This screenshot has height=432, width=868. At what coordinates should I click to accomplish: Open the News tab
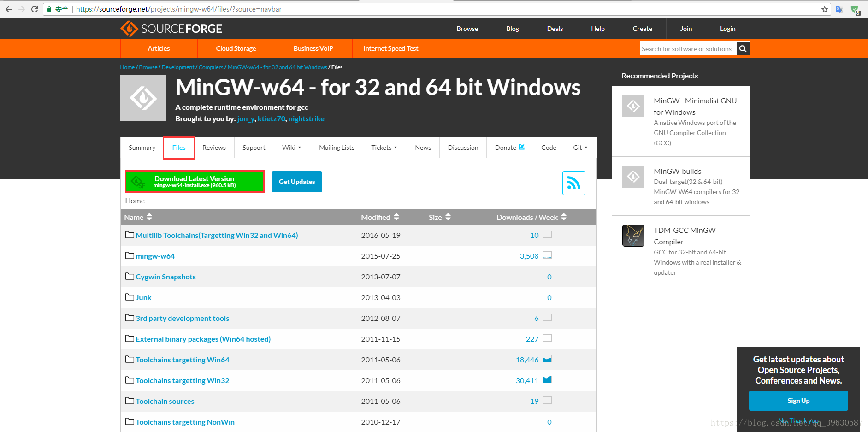(423, 148)
